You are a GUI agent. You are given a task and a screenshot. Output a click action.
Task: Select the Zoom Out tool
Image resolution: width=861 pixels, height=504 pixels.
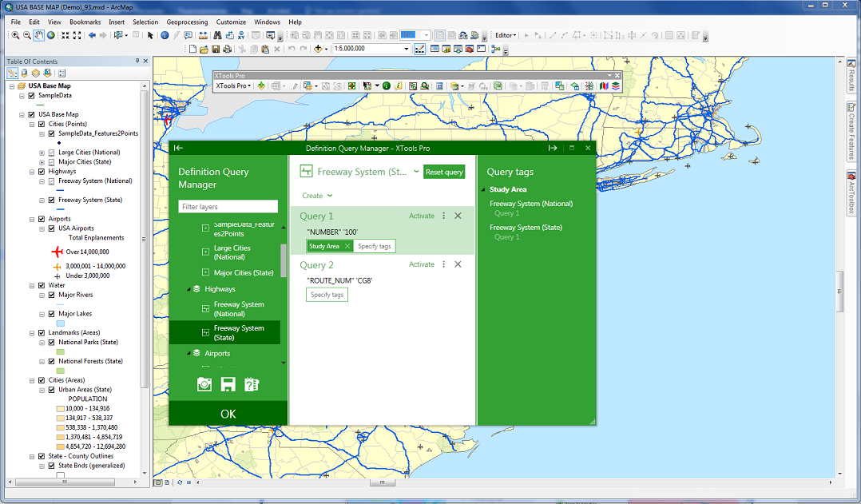coord(27,35)
